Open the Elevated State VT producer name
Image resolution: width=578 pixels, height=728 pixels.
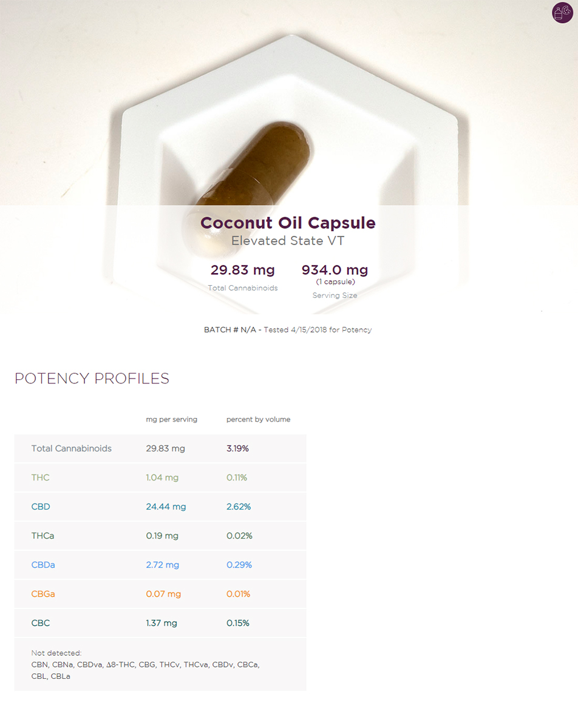tap(288, 241)
